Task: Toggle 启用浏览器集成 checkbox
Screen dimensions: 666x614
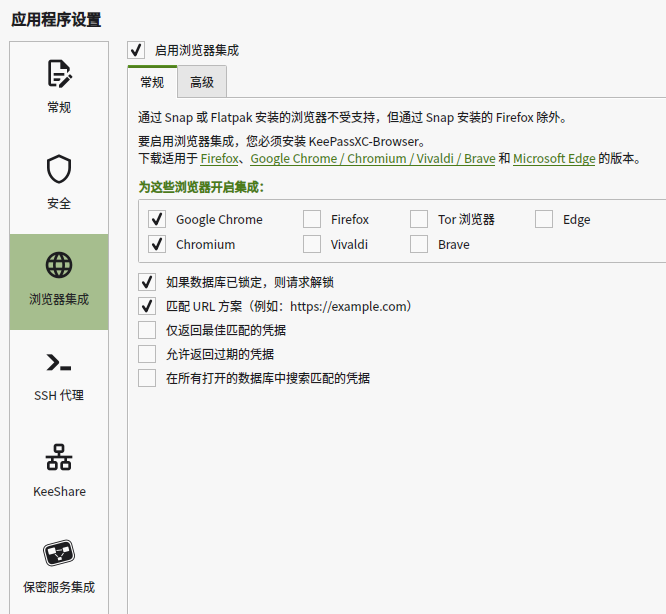Action: (136, 50)
